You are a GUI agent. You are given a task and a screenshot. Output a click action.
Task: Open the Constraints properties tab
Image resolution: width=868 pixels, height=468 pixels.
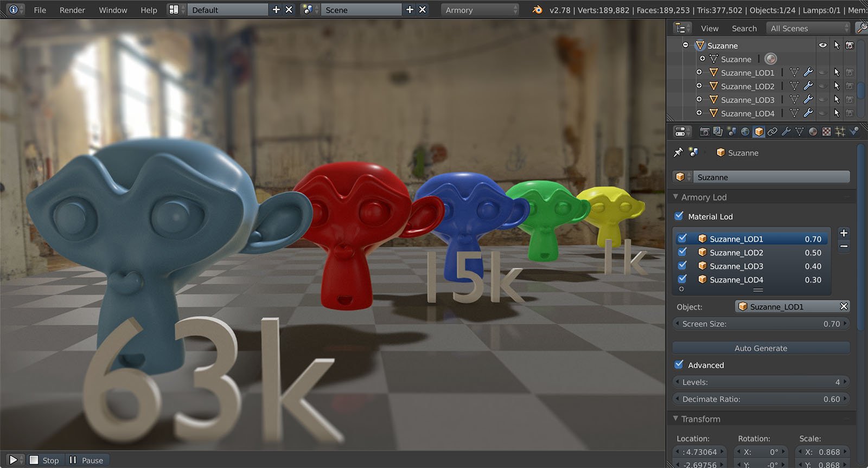pos(772,131)
